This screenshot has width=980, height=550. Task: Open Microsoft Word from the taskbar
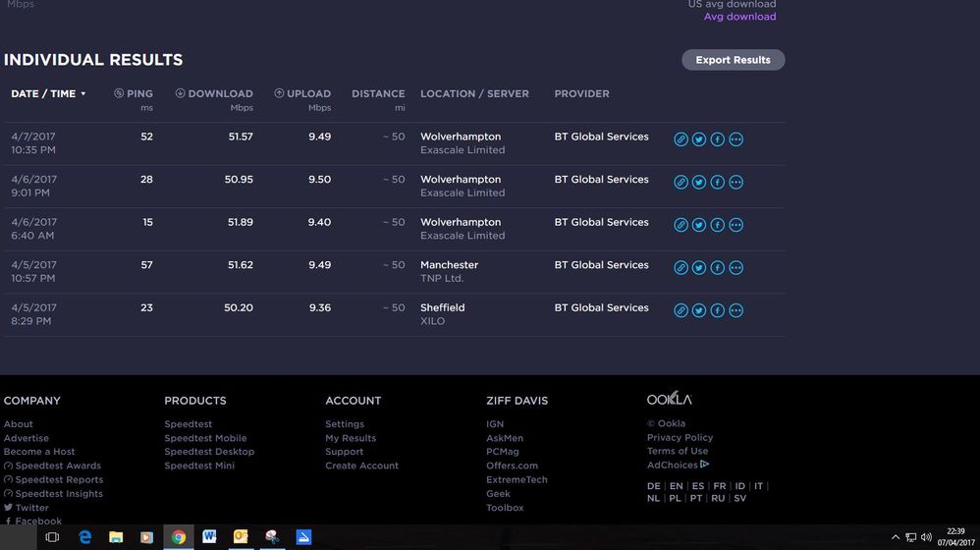(x=209, y=537)
